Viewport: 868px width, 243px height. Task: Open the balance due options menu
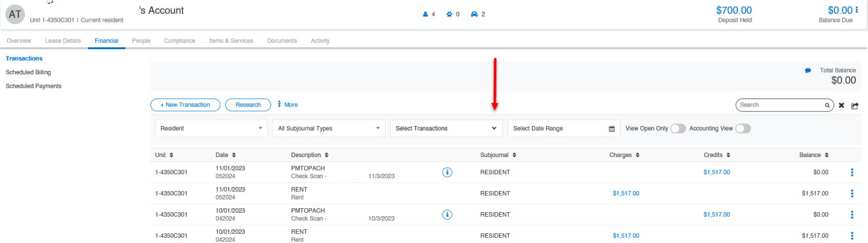pyautogui.click(x=857, y=10)
